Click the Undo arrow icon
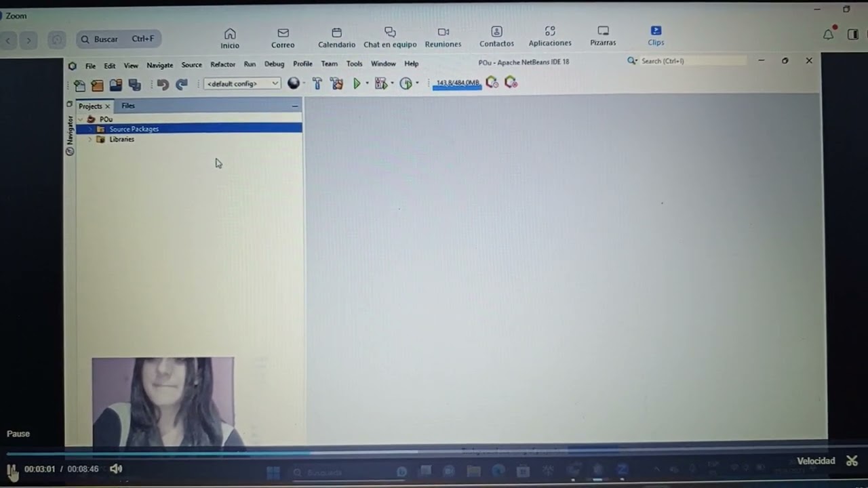 pos(162,84)
